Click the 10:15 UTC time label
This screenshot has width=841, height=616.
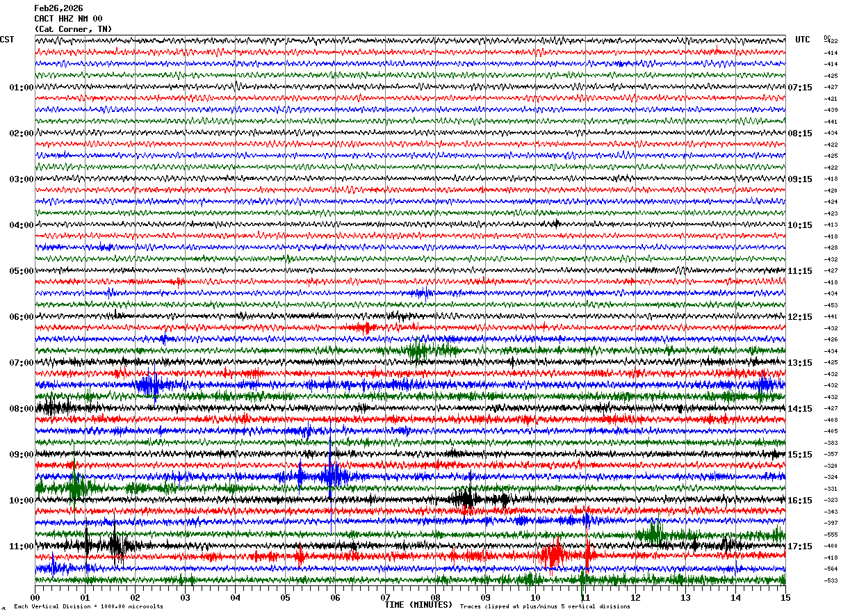[800, 225]
